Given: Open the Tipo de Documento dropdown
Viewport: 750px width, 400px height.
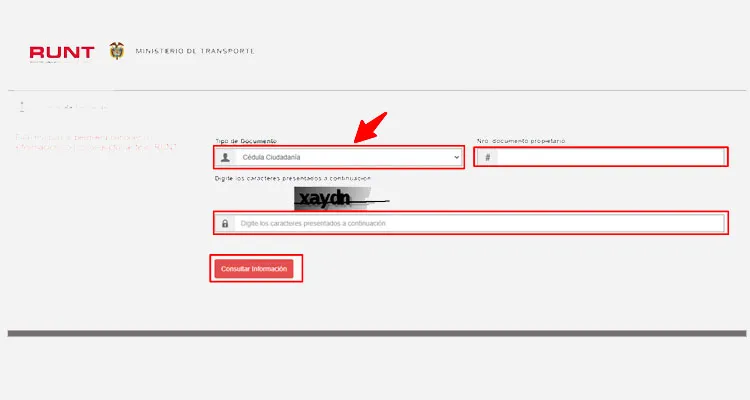Looking at the screenshot, I should point(339,157).
